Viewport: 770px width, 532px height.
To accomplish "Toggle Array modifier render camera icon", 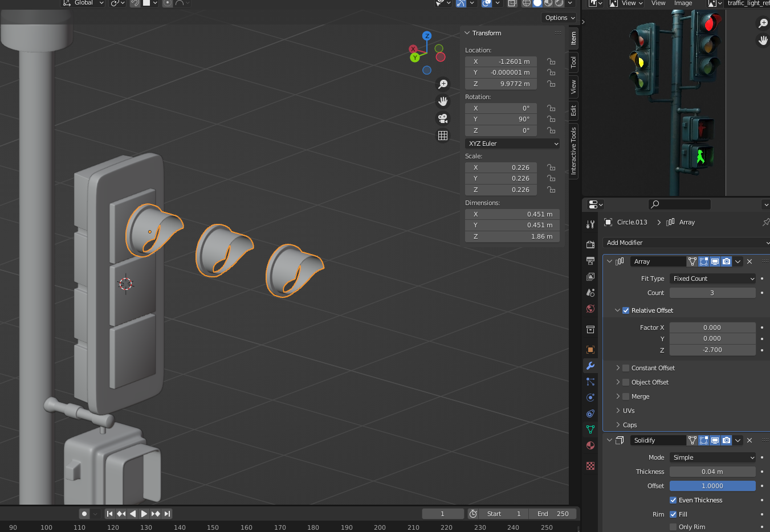I will click(x=726, y=261).
